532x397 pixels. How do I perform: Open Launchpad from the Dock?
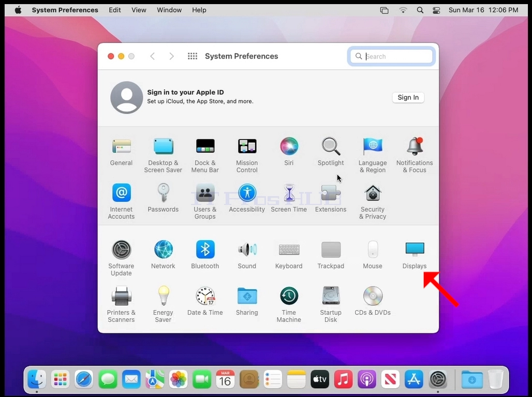coord(61,379)
